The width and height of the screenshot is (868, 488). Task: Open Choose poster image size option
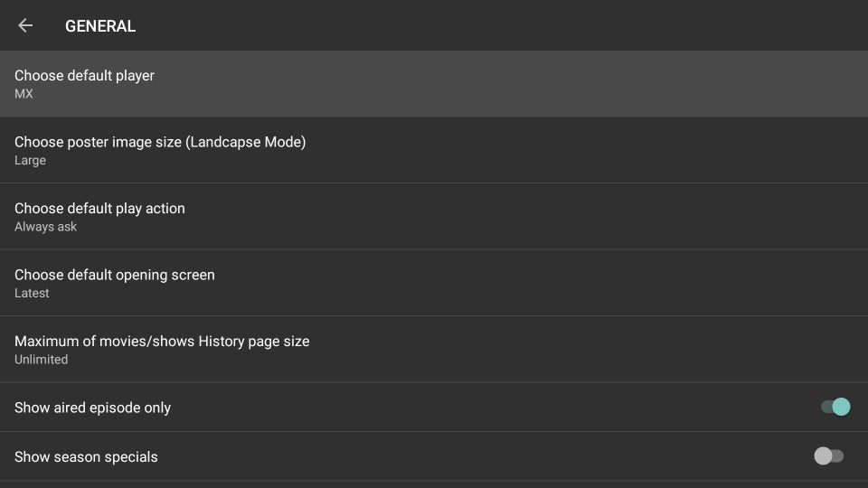pyautogui.click(x=434, y=150)
